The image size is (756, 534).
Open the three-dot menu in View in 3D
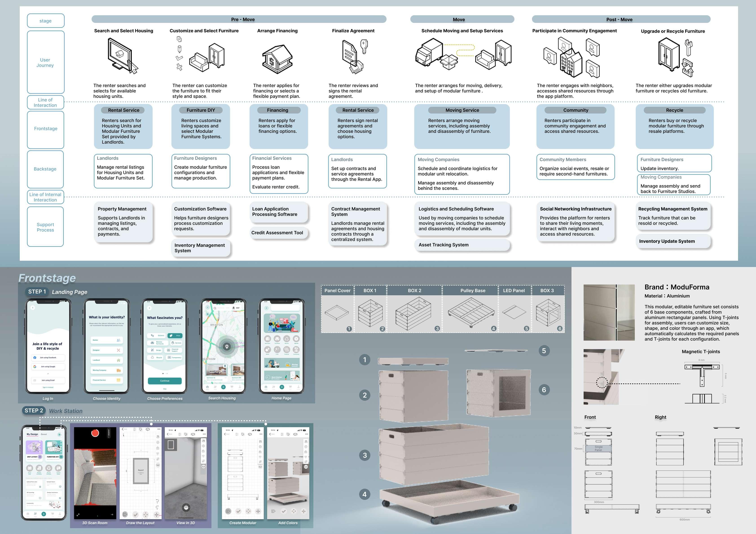204,434
